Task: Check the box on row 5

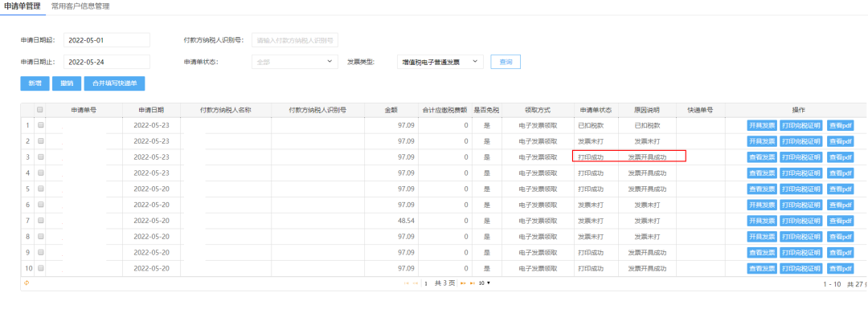Action: (40, 189)
